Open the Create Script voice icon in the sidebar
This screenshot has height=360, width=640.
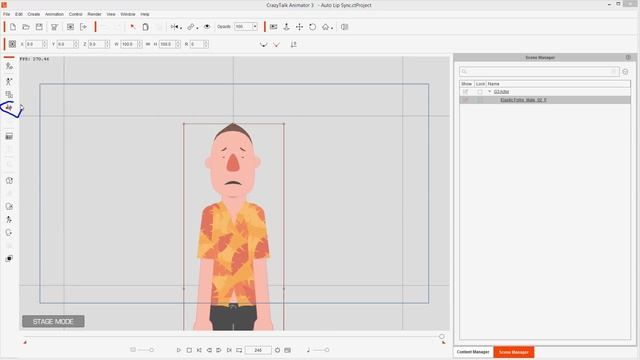coord(9,108)
